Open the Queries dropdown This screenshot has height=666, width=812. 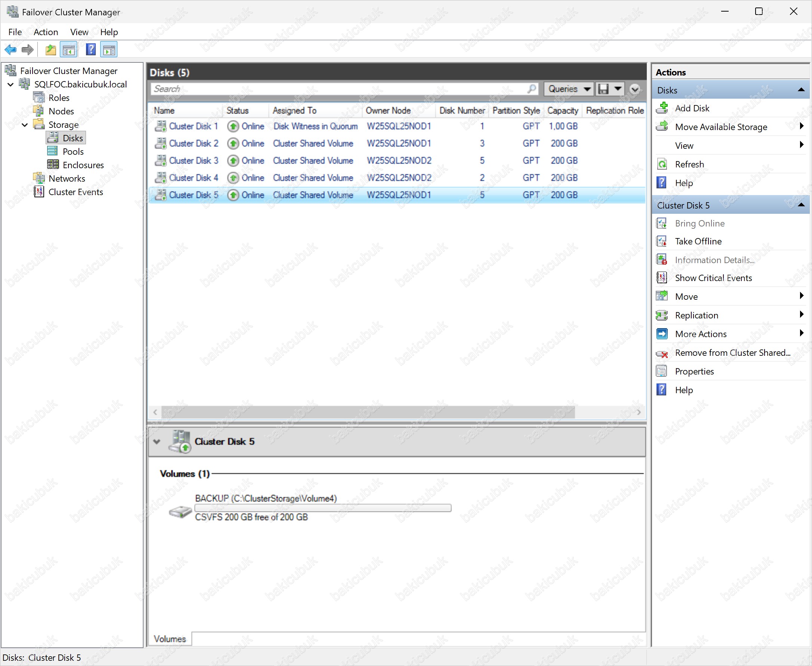click(569, 89)
